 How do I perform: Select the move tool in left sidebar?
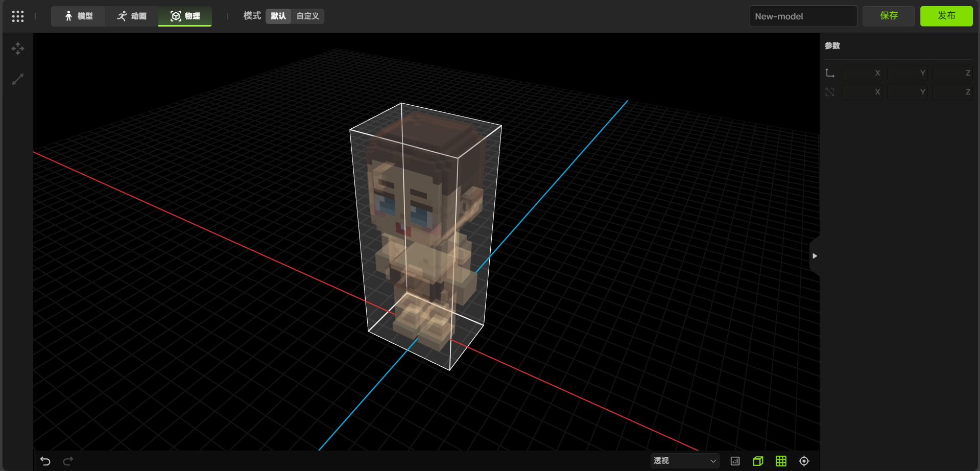[18, 49]
